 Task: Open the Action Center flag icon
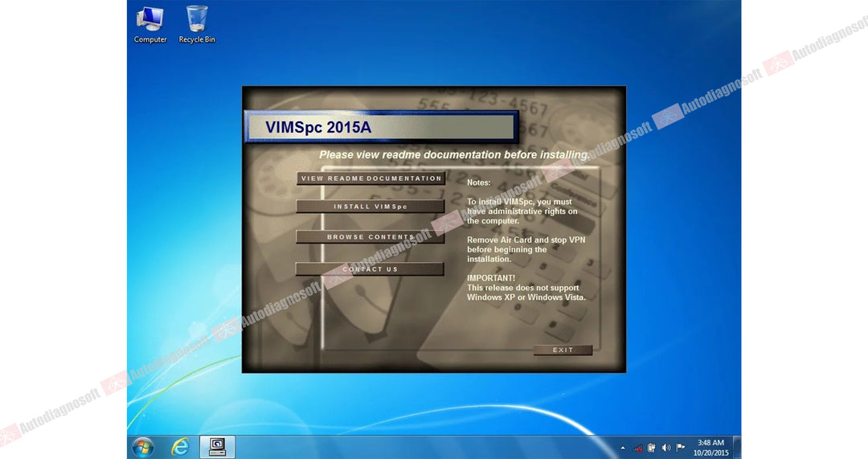coord(681,448)
